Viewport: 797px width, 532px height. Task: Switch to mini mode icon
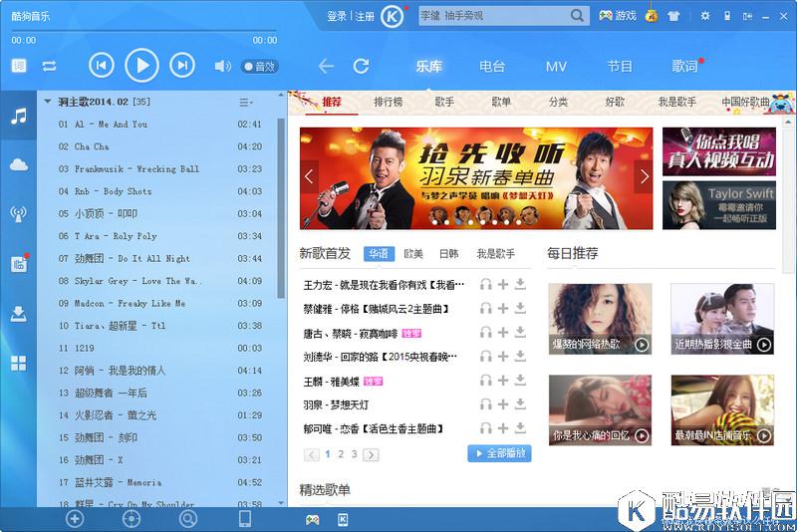click(x=747, y=16)
